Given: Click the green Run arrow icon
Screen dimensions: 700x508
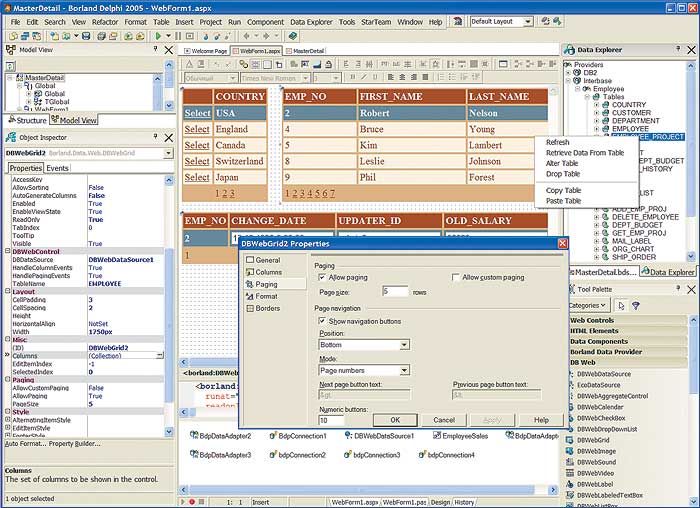Looking at the screenshot, I should click(x=158, y=36).
